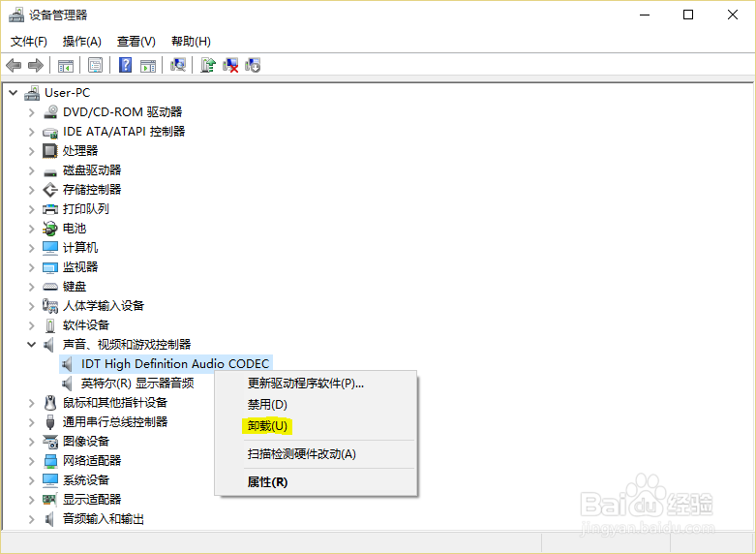Expand the 音频输入和输出 node arrow

click(x=31, y=519)
